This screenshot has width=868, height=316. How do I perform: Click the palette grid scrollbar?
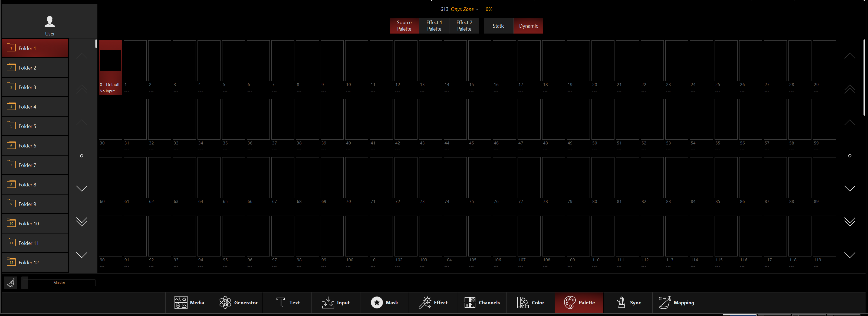(x=864, y=77)
